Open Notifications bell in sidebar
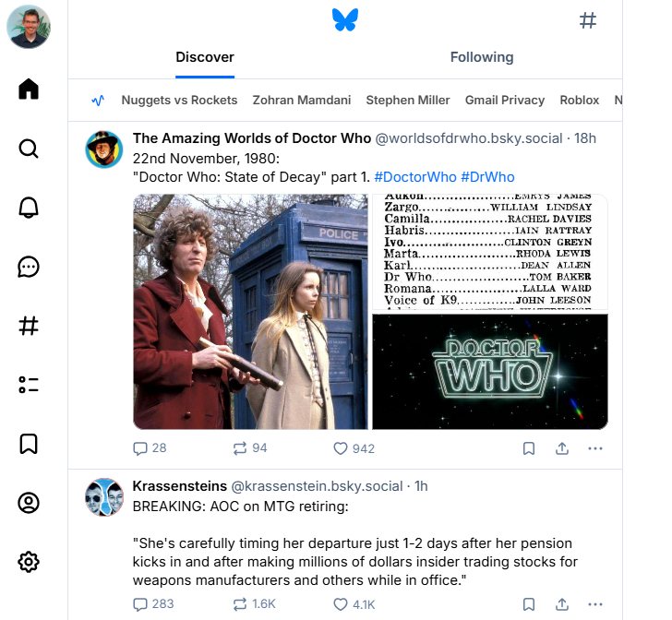The height and width of the screenshot is (620, 672). [29, 208]
